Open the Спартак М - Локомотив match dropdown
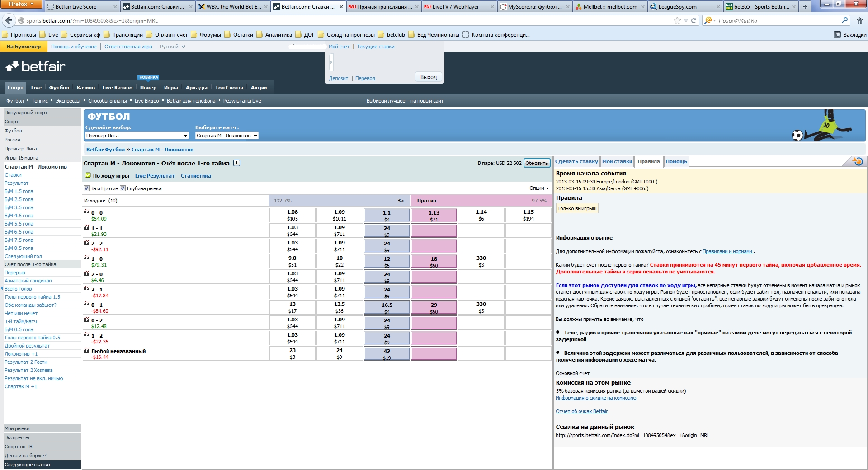Viewport: 868px width, 470px height. (x=226, y=136)
